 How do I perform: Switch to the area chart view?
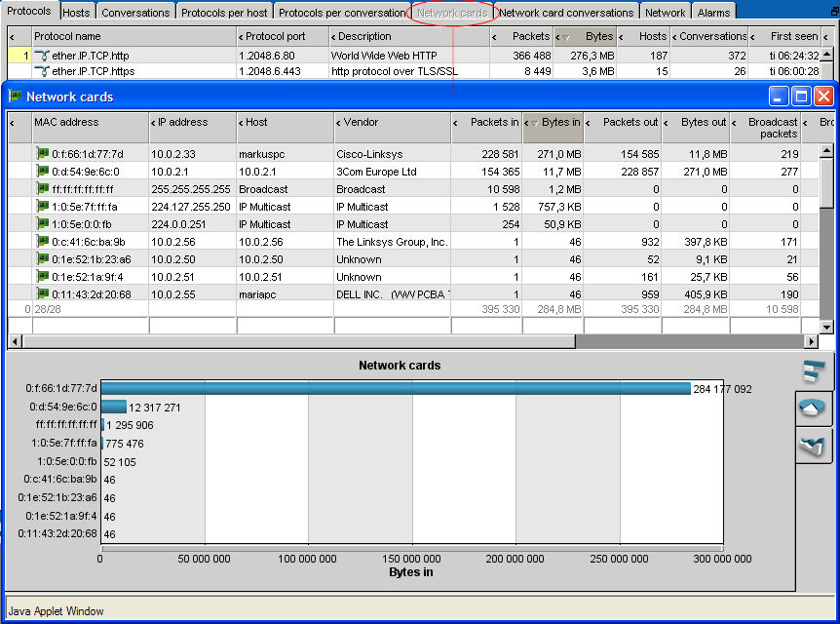[x=813, y=445]
